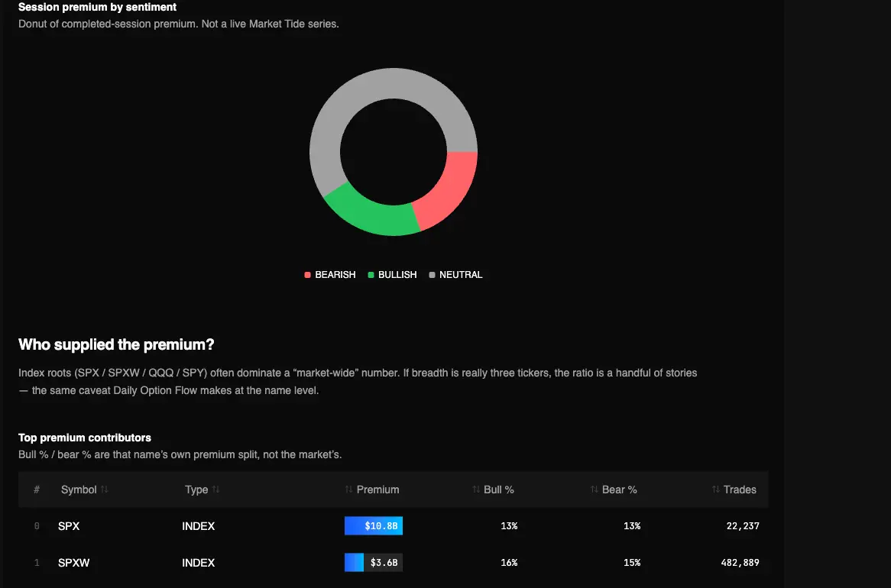This screenshot has height=588, width=891.
Task: Toggle NEUTRAL legend entry
Action: point(455,275)
